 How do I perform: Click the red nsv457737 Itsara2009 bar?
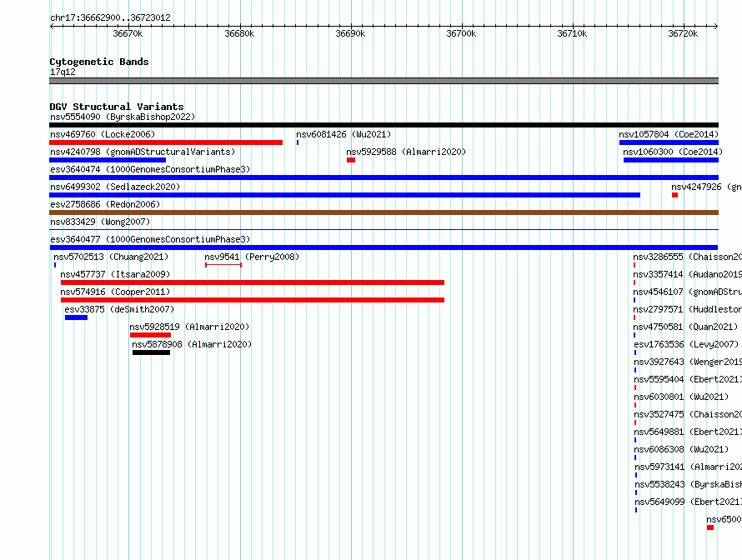coord(253,282)
